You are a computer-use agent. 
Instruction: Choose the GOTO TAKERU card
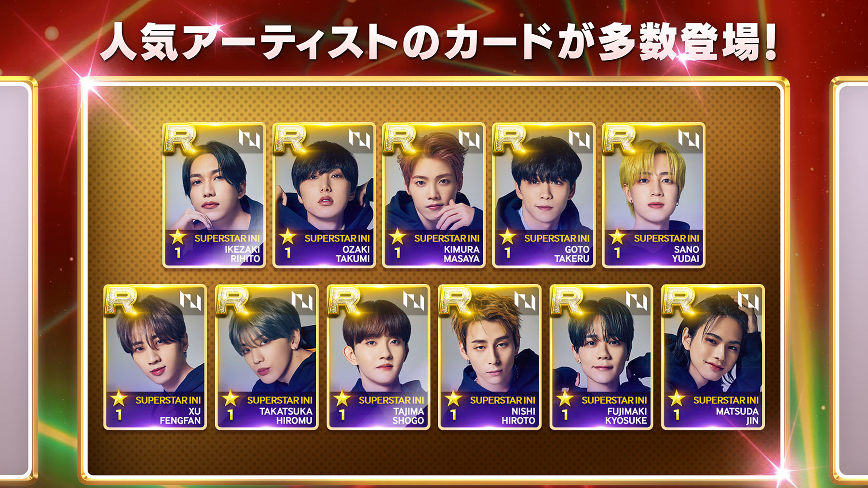click(544, 195)
